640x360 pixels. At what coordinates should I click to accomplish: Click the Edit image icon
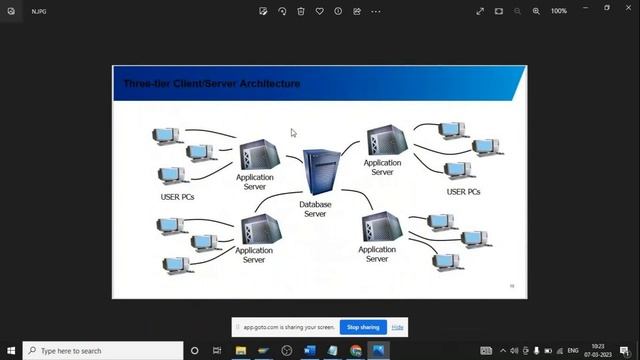(x=263, y=11)
